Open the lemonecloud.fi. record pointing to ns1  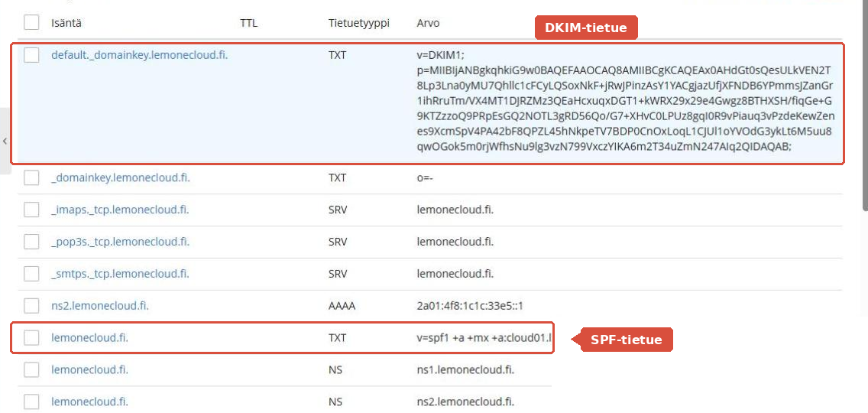pos(89,369)
